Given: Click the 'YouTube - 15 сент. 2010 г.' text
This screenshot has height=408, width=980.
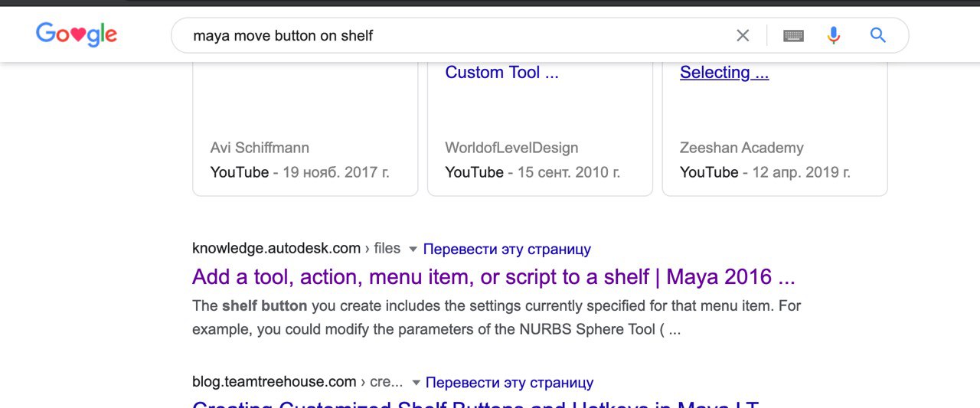Looking at the screenshot, I should [x=533, y=172].
